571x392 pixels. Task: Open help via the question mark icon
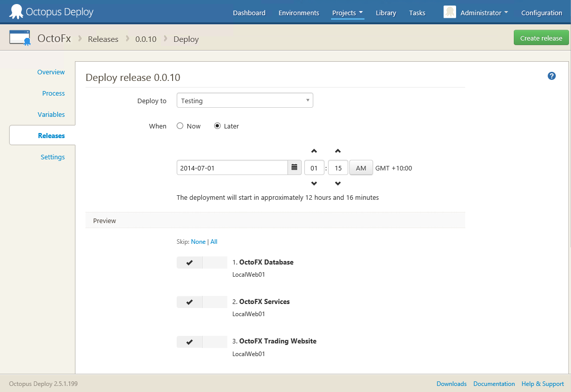pos(552,76)
